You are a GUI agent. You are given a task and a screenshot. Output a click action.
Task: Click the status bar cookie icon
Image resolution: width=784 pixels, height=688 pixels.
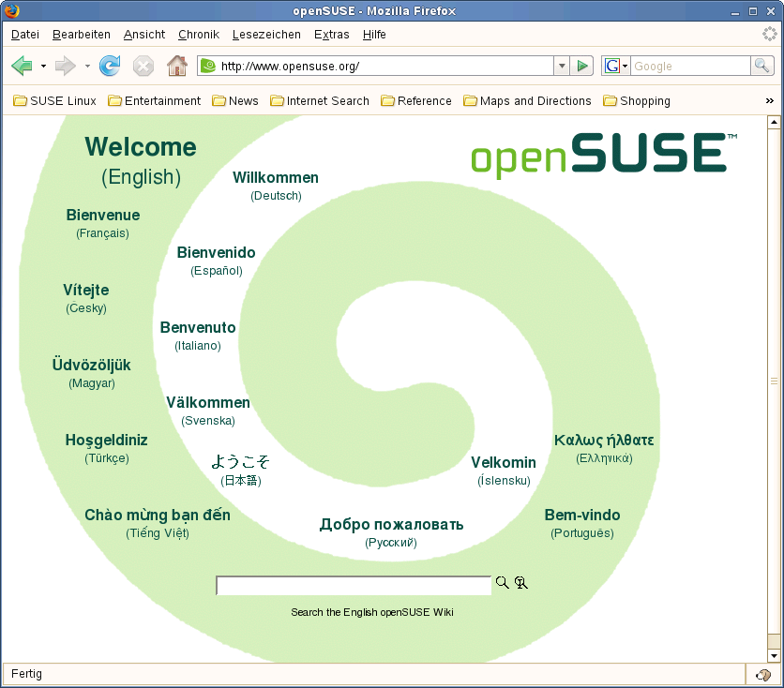[x=763, y=675]
